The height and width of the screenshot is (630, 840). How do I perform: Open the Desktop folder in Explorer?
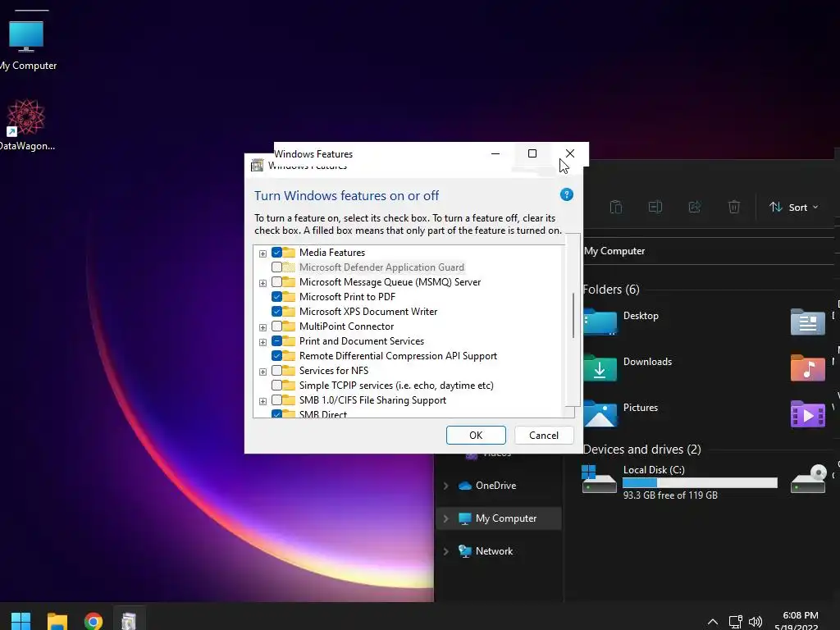coord(622,322)
